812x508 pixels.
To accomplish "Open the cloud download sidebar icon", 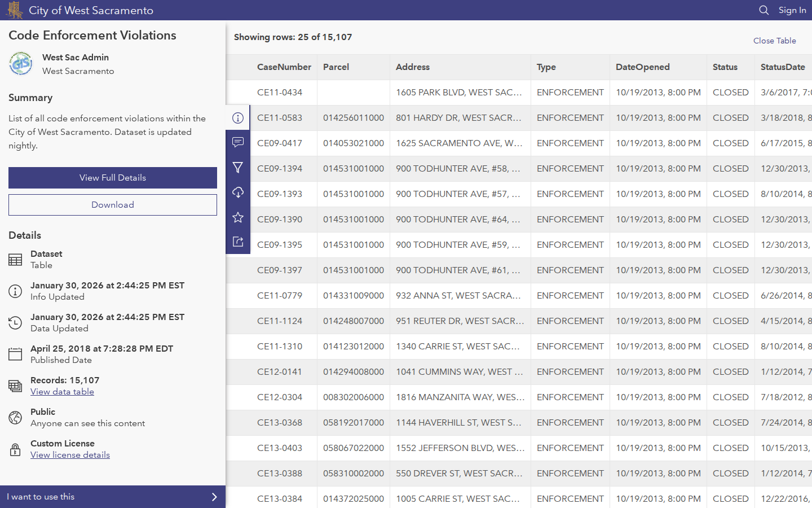I will pos(238,192).
